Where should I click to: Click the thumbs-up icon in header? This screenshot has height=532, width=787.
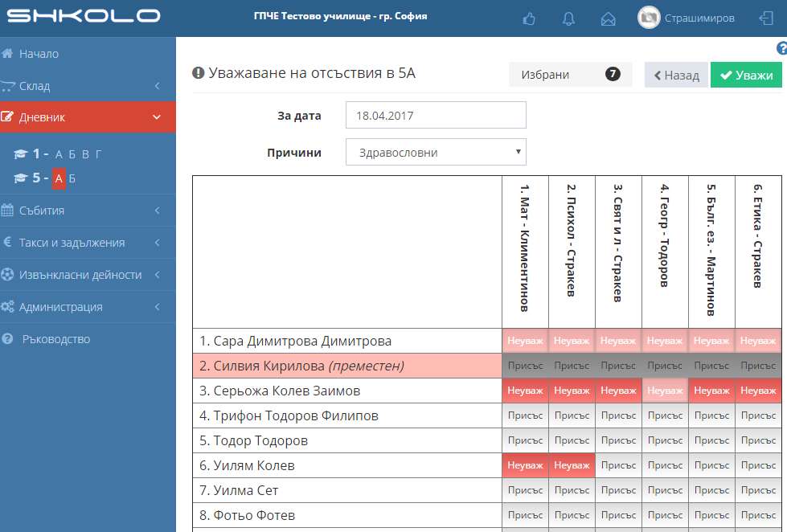click(529, 18)
